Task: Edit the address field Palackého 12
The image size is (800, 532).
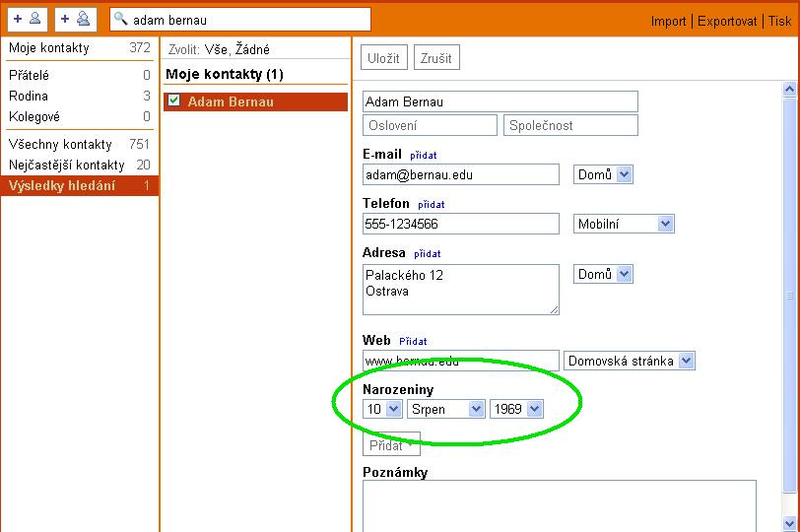Action: click(x=461, y=290)
